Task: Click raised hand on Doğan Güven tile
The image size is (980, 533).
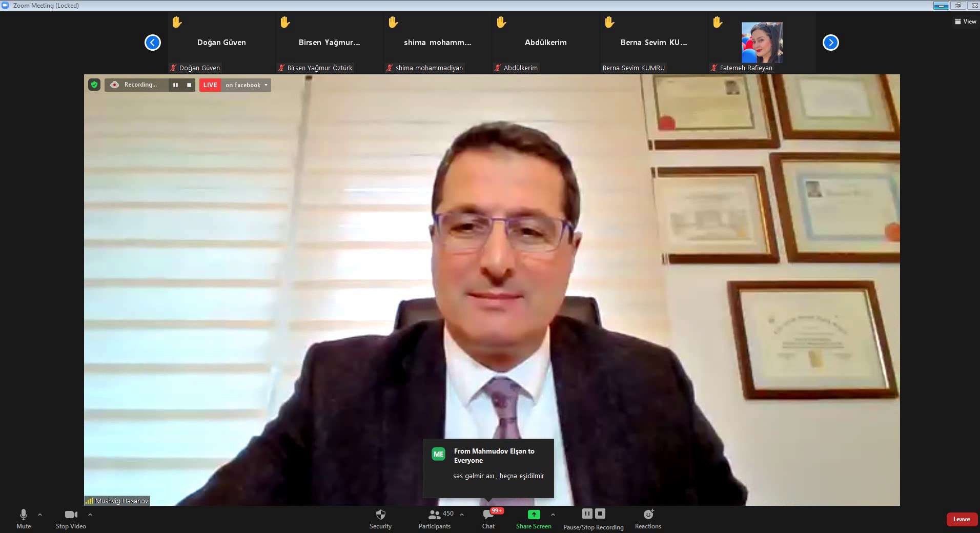Action: coord(177,22)
